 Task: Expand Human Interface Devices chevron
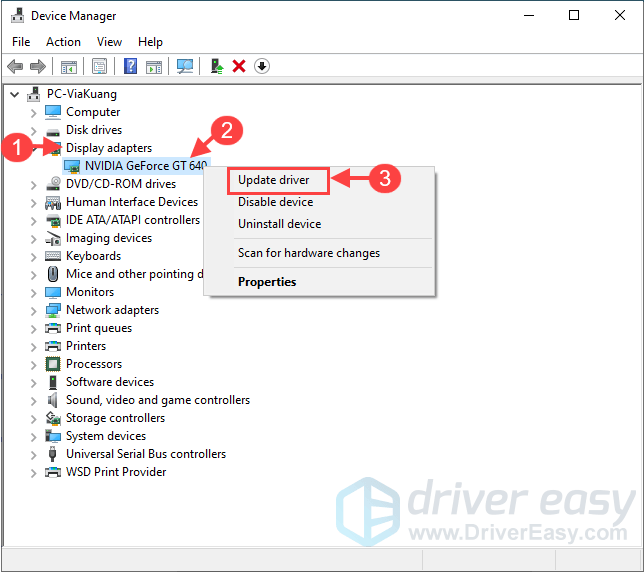tap(34, 203)
